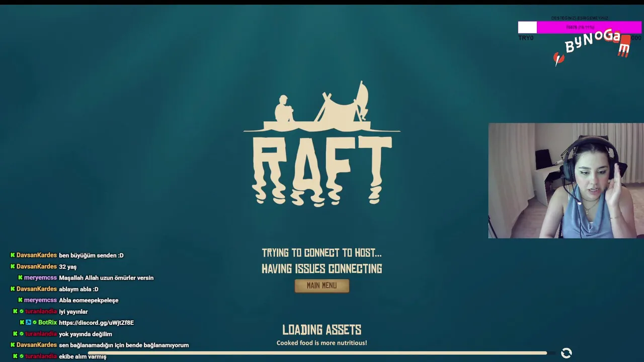Click the chat message "32 yaş"

pyautogui.click(x=68, y=267)
